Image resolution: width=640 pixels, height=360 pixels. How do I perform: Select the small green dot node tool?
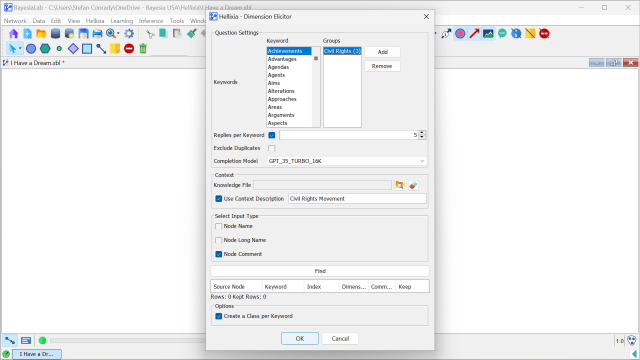pos(59,49)
